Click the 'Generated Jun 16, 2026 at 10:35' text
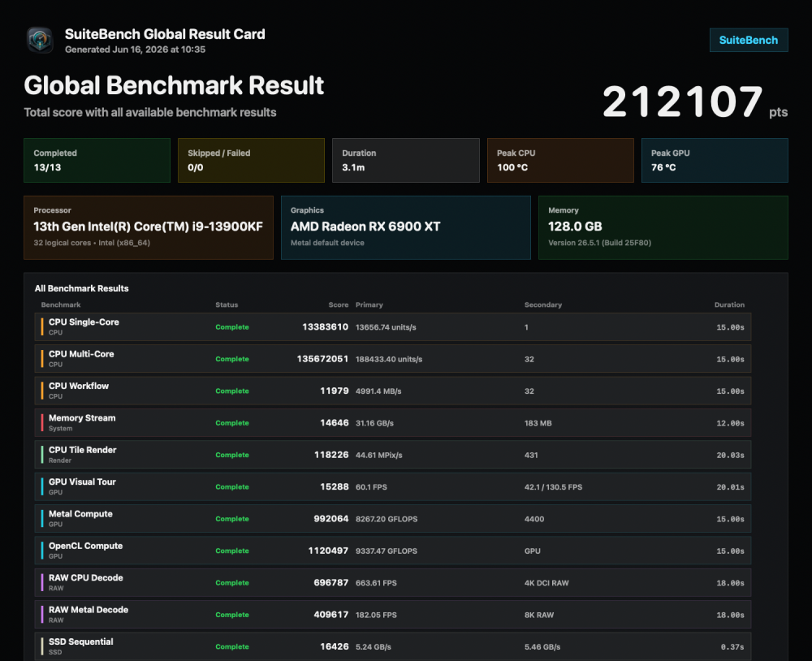 135,50
